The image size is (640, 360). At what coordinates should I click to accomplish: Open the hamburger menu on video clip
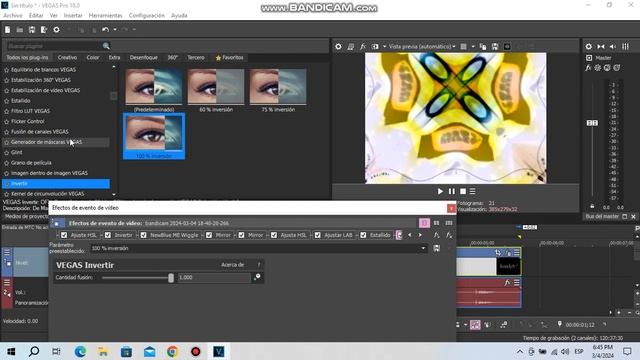pos(517,253)
